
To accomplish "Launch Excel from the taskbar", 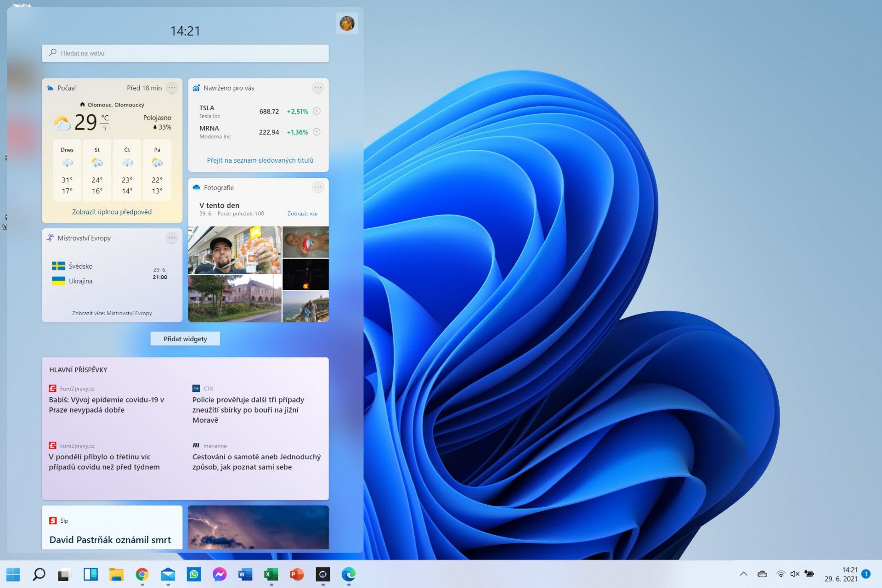I will (271, 574).
